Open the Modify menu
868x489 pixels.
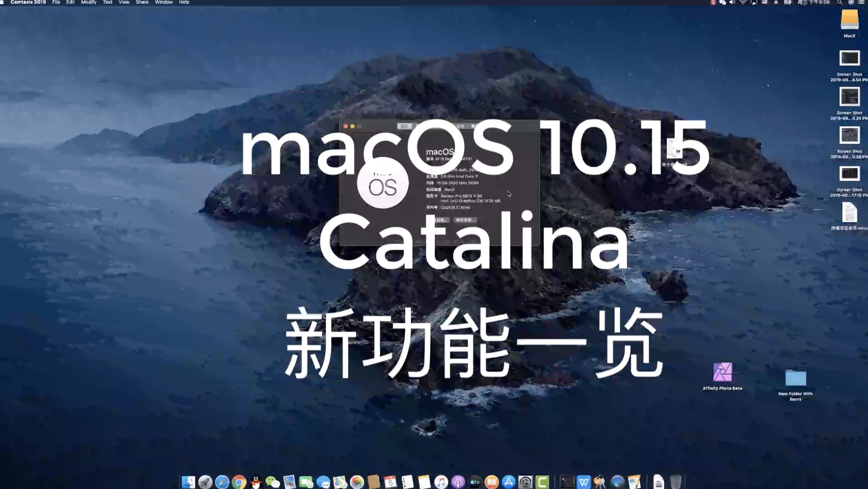(89, 2)
